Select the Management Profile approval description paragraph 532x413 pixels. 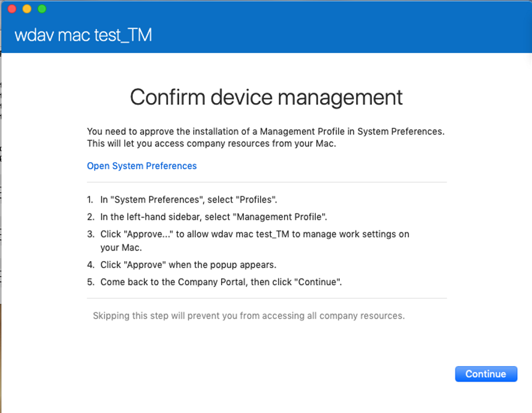coord(266,137)
